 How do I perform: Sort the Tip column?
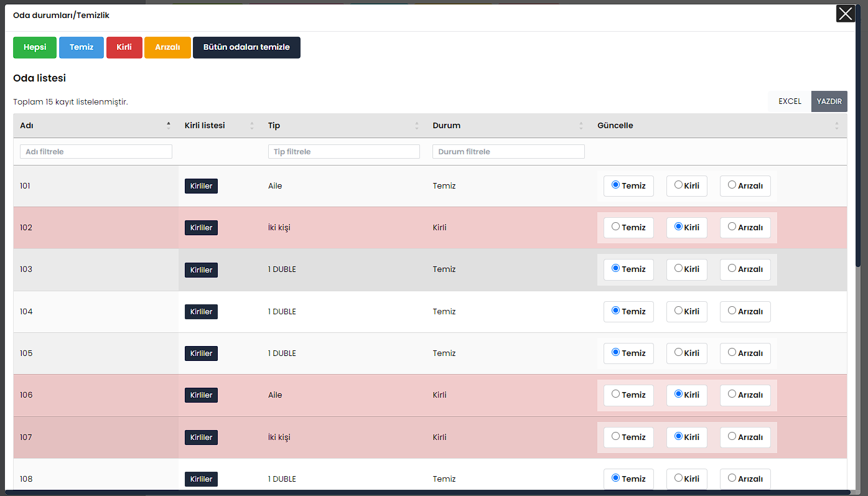(x=417, y=125)
